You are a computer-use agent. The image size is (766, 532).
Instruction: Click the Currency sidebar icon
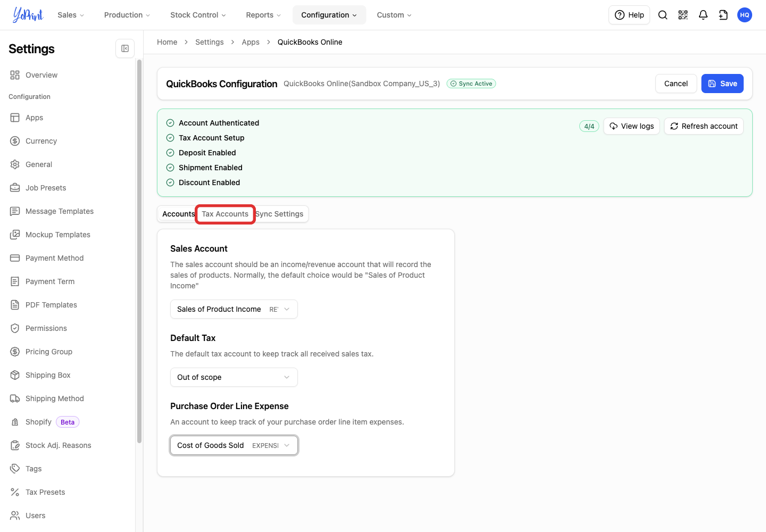coord(15,141)
